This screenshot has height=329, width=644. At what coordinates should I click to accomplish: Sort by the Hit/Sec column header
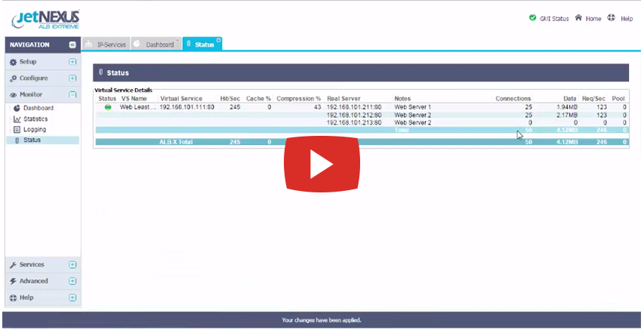[230, 99]
